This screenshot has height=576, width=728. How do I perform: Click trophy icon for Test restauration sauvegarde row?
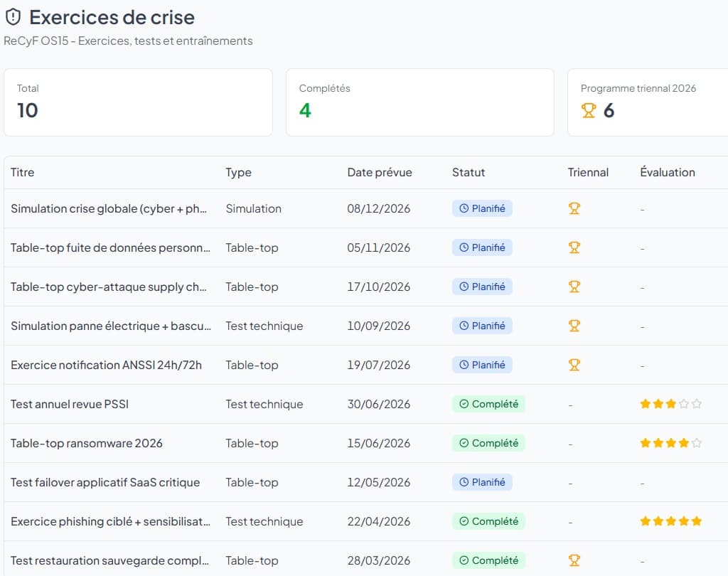tap(574, 560)
